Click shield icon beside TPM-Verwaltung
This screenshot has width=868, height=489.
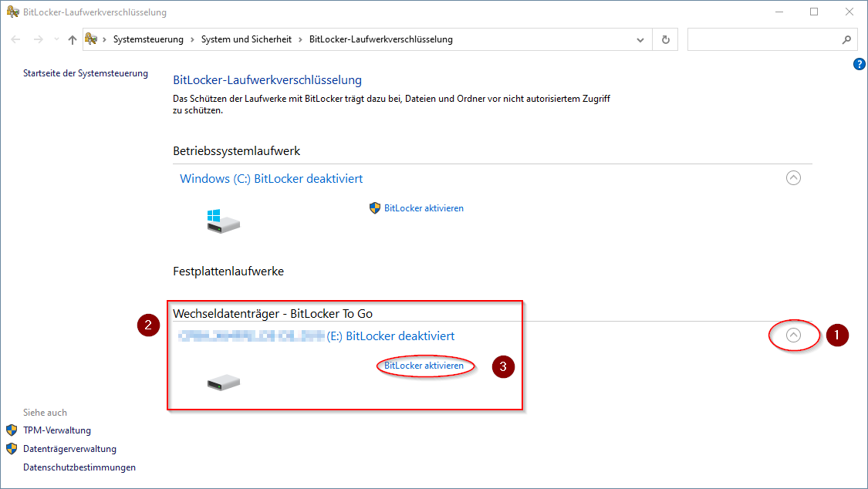[x=12, y=430]
